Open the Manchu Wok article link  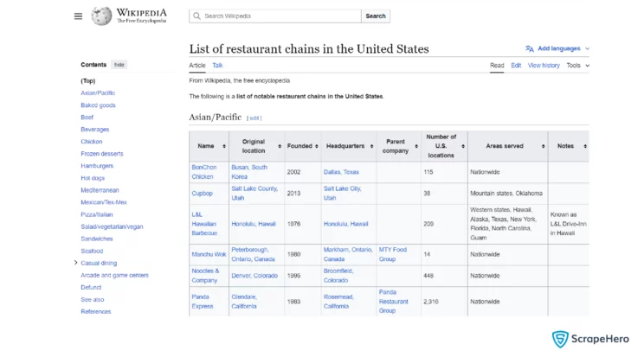209,254
